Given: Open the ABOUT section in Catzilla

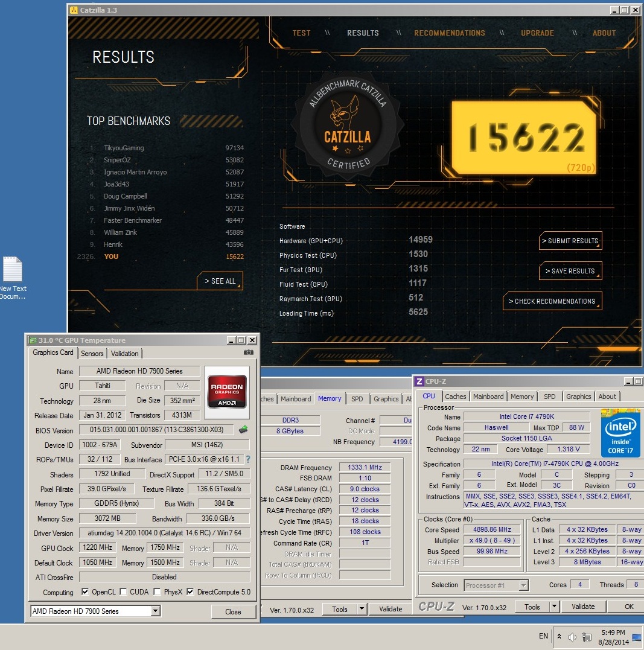Looking at the screenshot, I should tap(604, 33).
